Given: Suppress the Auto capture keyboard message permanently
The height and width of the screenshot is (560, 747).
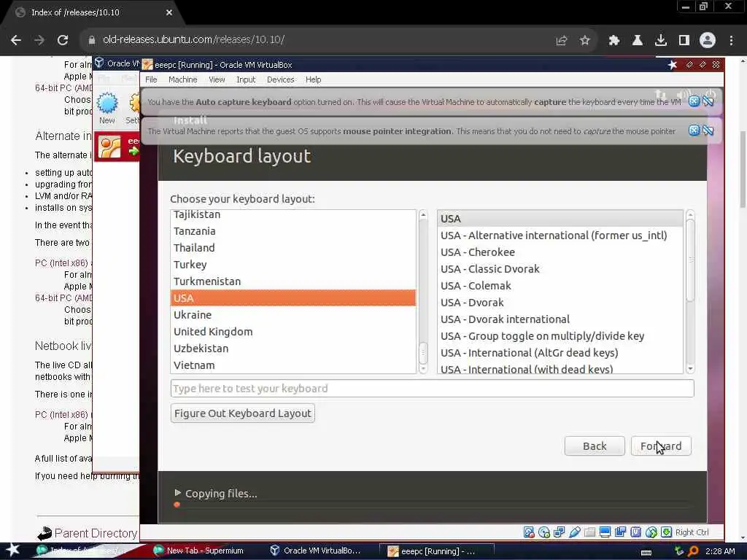Looking at the screenshot, I should [x=708, y=101].
